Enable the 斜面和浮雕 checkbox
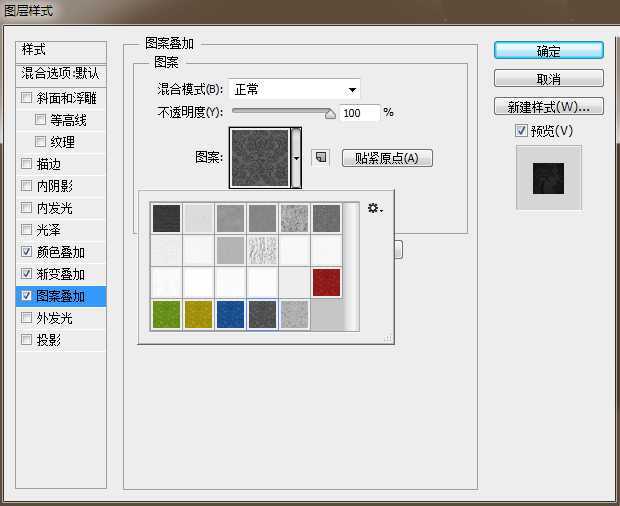Screen dimensions: 620x506 click(27, 98)
